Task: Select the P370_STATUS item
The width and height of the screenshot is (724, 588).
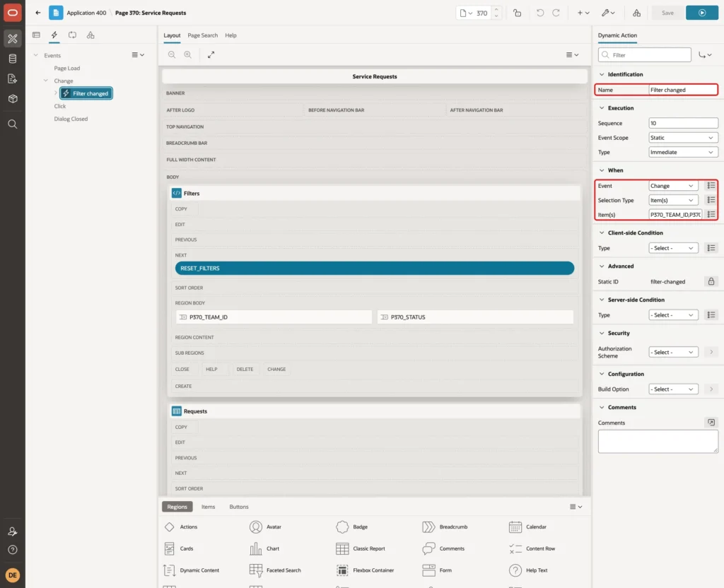Action: coord(475,317)
